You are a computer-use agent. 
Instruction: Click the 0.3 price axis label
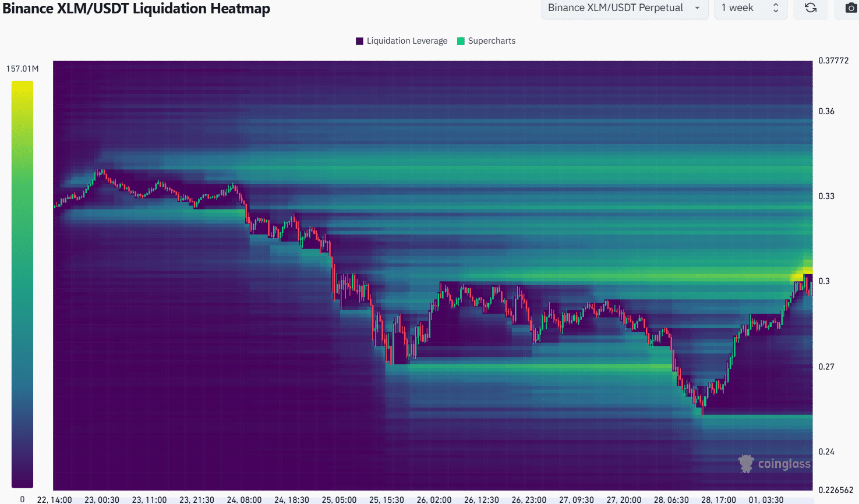coord(824,281)
